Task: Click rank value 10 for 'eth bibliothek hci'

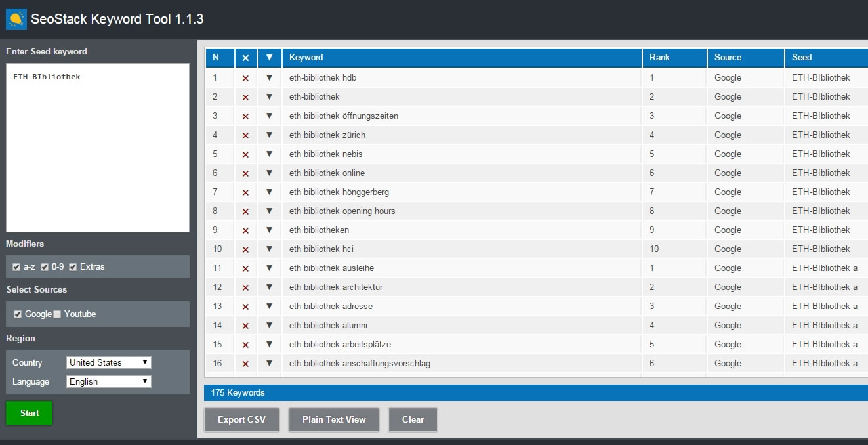Action: tap(654, 249)
